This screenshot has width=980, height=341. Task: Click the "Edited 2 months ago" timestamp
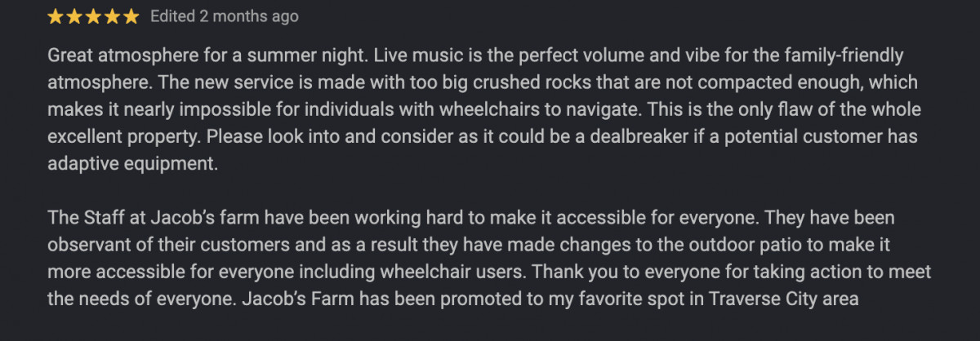[225, 16]
